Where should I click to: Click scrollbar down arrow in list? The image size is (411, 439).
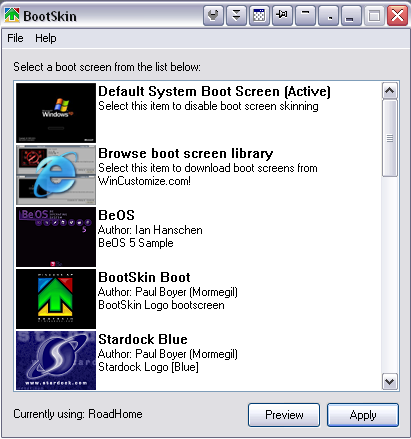[x=390, y=381]
